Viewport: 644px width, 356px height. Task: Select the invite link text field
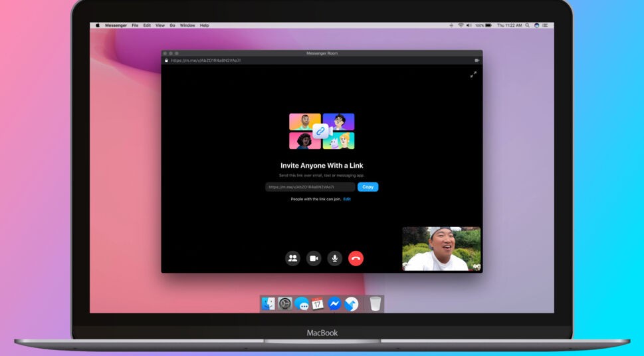pyautogui.click(x=310, y=187)
